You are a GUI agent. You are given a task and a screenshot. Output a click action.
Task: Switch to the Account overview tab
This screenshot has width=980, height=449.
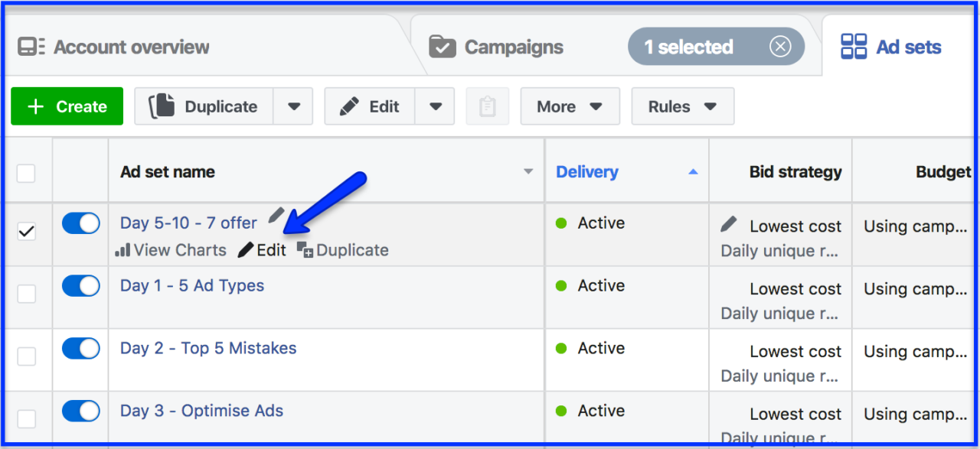pyautogui.click(x=131, y=47)
